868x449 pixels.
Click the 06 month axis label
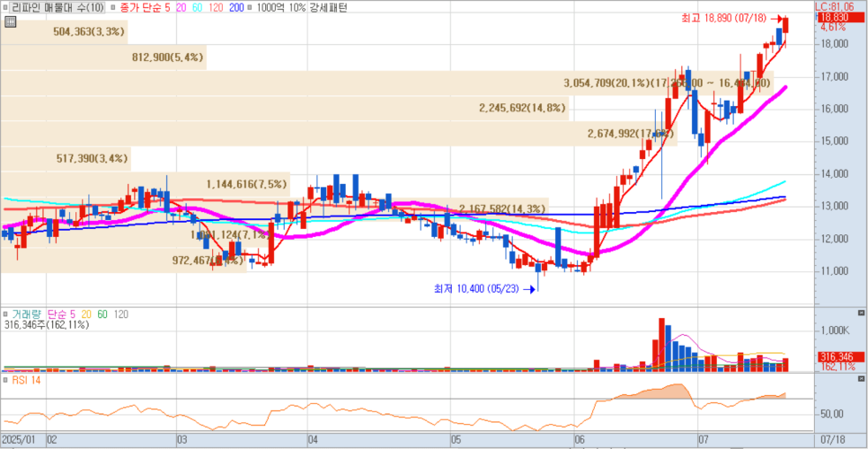coord(580,440)
